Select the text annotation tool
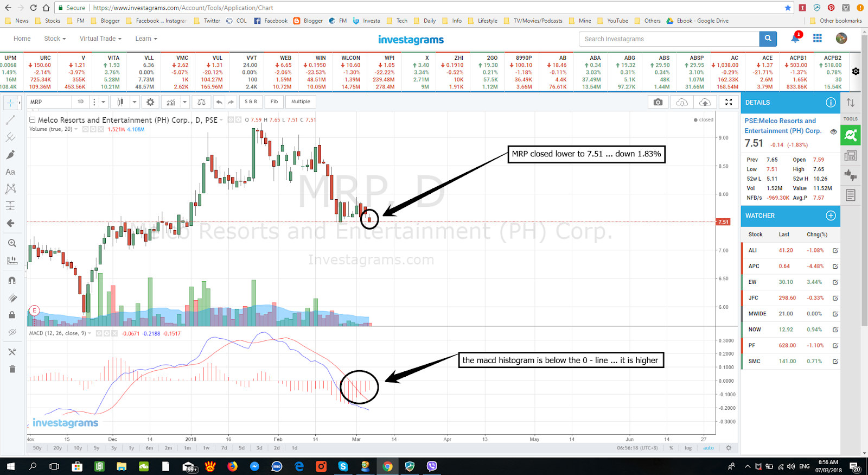The width and height of the screenshot is (868, 475). 10,172
